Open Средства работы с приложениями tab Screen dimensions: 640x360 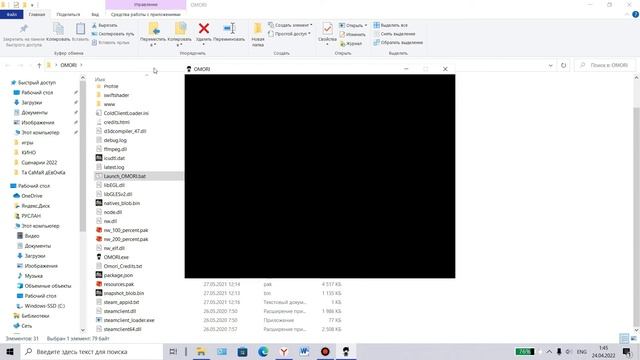(x=146, y=15)
